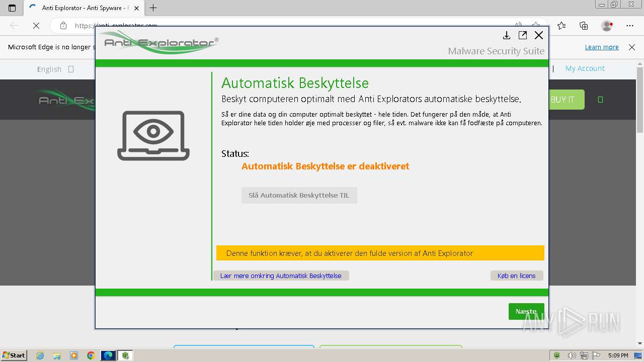The height and width of the screenshot is (362, 644).
Task: Click the Edge back arrow
Action: [14, 26]
